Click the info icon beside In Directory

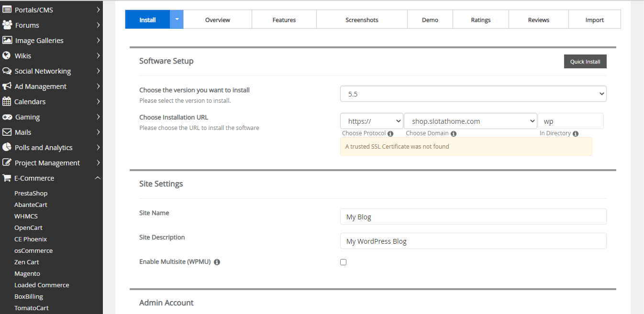pos(576,134)
